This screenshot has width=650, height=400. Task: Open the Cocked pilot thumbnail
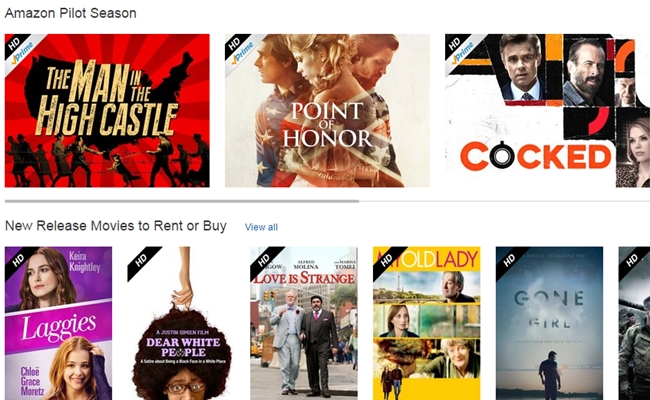547,111
